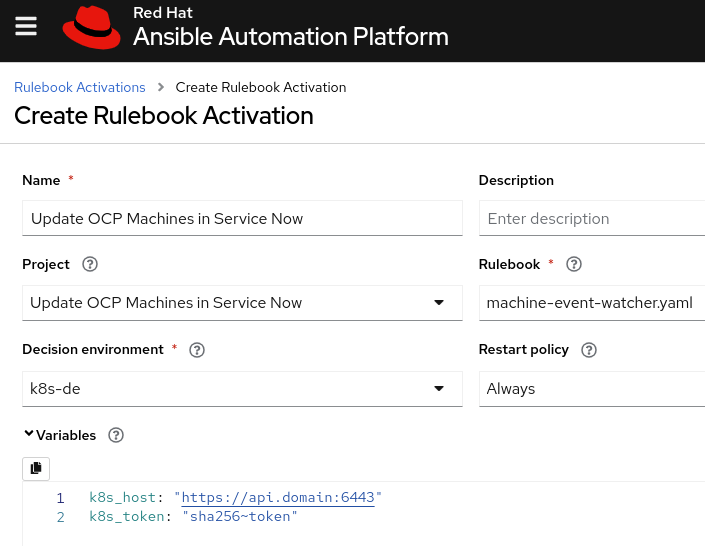Open the Restart policy Always dropdown
705x546 pixels.
592,389
